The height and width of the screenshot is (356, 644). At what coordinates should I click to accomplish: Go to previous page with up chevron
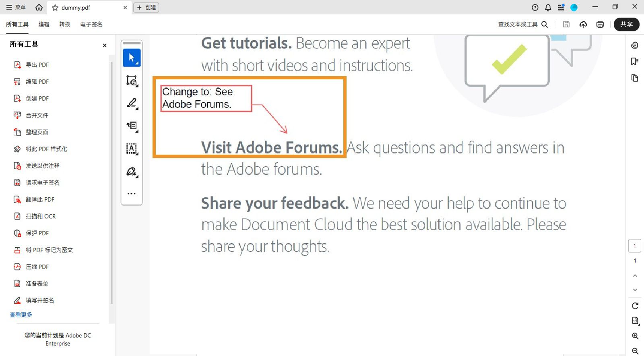click(635, 276)
